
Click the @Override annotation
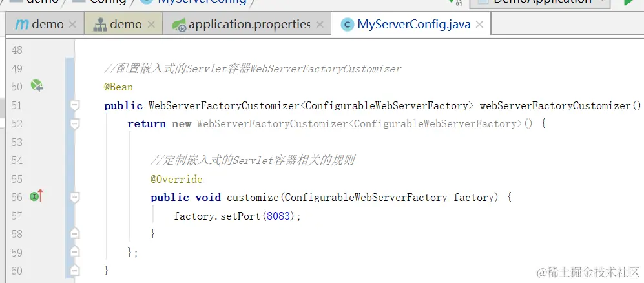(176, 179)
